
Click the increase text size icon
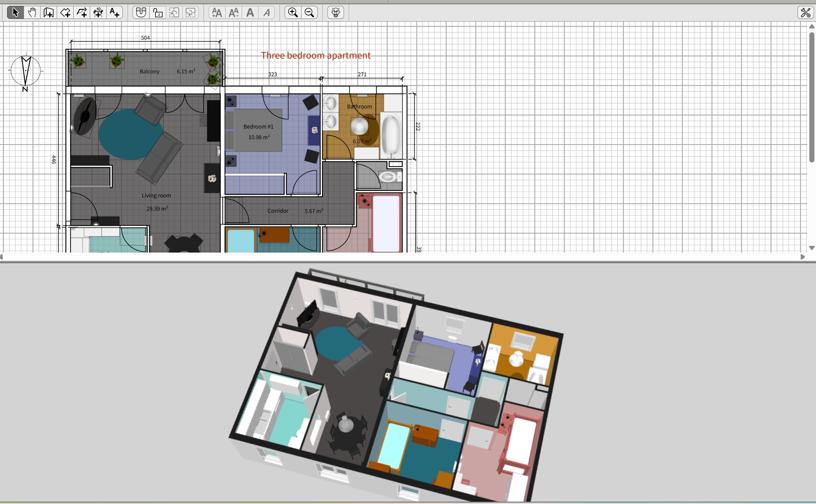217,13
